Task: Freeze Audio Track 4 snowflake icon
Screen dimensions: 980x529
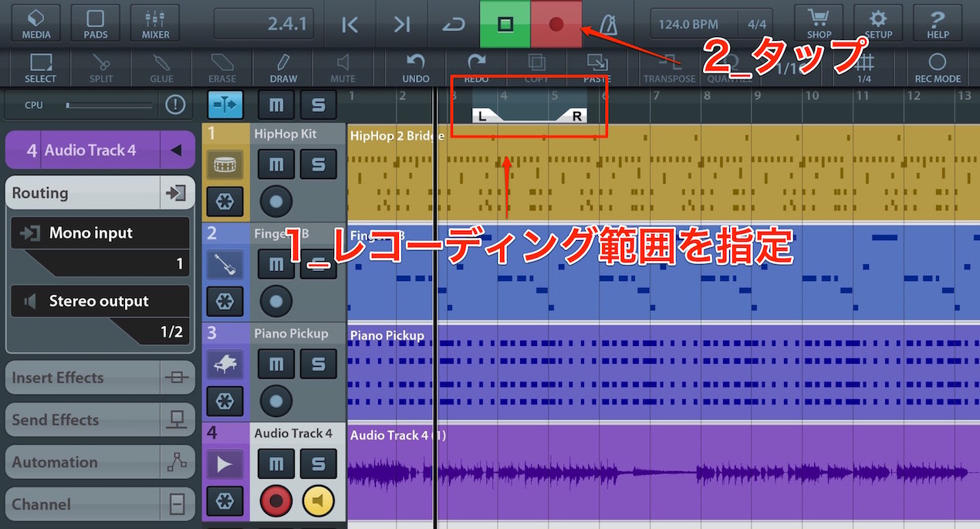Action: [225, 502]
